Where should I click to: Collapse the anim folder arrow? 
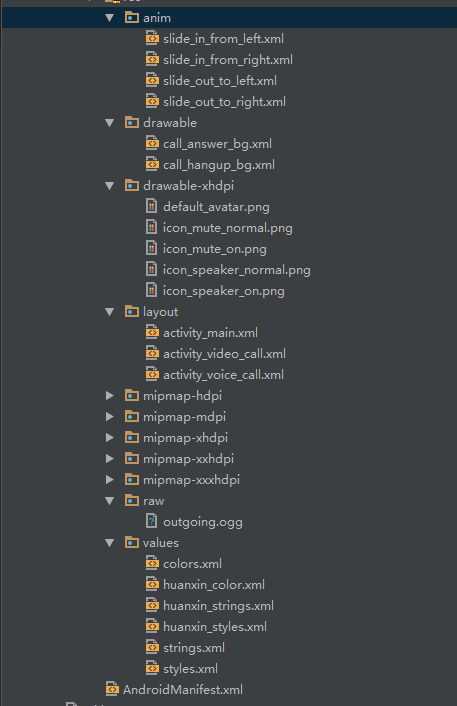pyautogui.click(x=109, y=18)
